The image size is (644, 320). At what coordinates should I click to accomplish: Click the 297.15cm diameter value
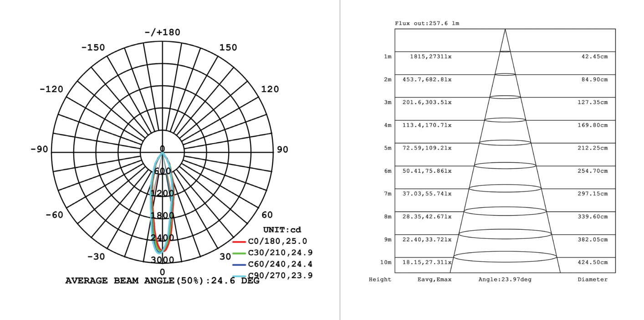(593, 194)
